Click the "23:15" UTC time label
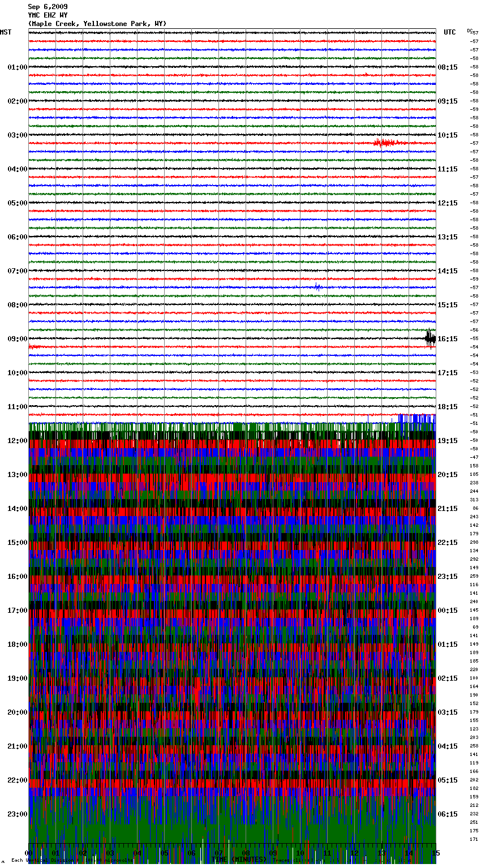The image size is (481, 868). (448, 577)
